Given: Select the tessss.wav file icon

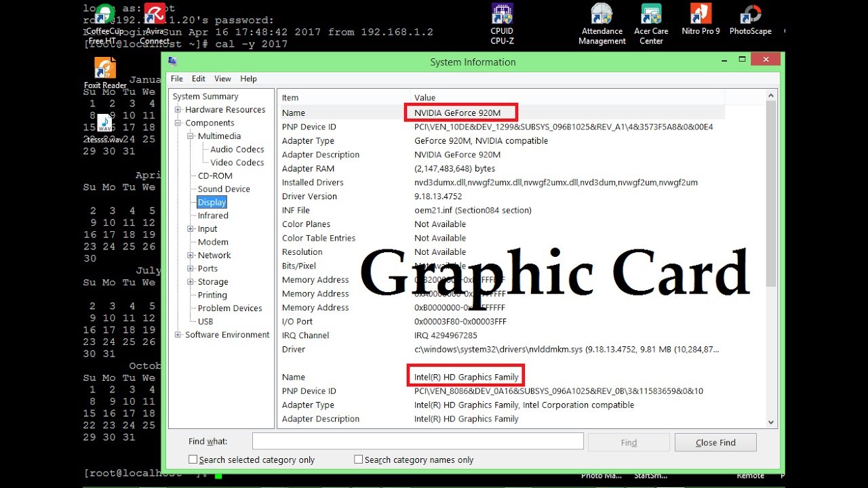Looking at the screenshot, I should click(x=104, y=129).
